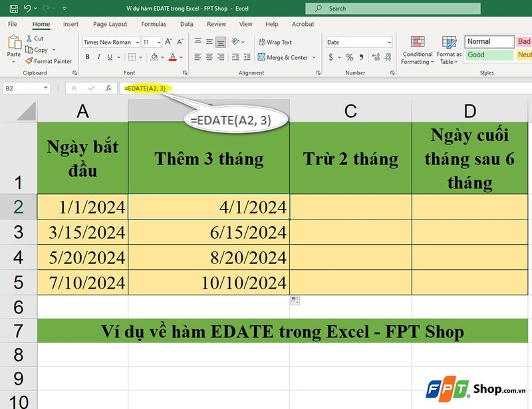Open the File tab
532x409 pixels.
click(x=13, y=24)
